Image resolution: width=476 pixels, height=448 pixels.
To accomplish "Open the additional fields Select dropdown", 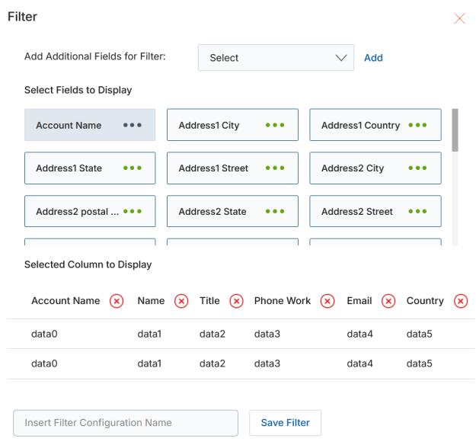I will pyautogui.click(x=276, y=58).
